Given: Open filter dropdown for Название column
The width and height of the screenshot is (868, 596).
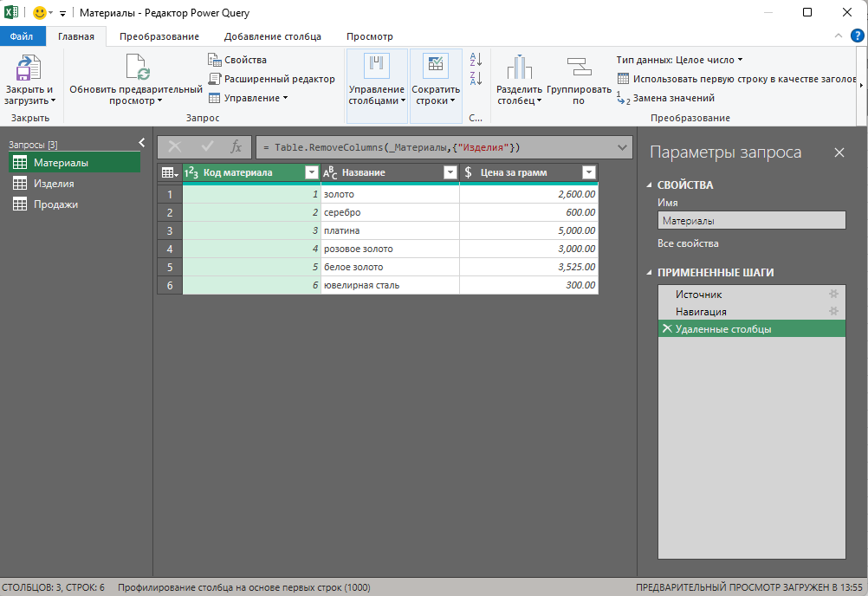Looking at the screenshot, I should tap(450, 172).
